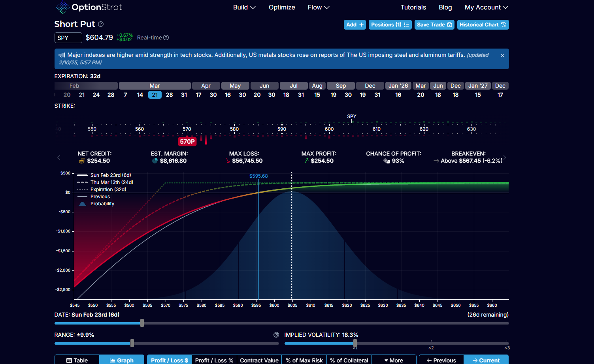Go to the Tutorials page
The height and width of the screenshot is (364, 594).
[x=413, y=7]
